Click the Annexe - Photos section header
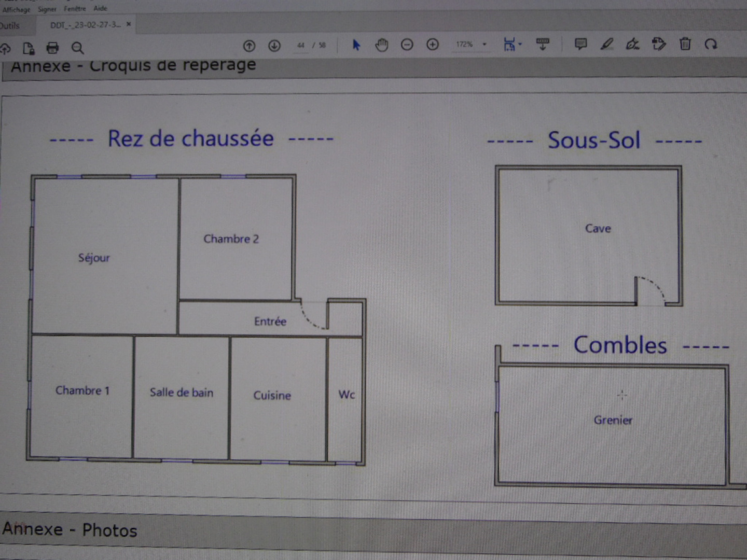The width and height of the screenshot is (747, 560). coord(70,529)
